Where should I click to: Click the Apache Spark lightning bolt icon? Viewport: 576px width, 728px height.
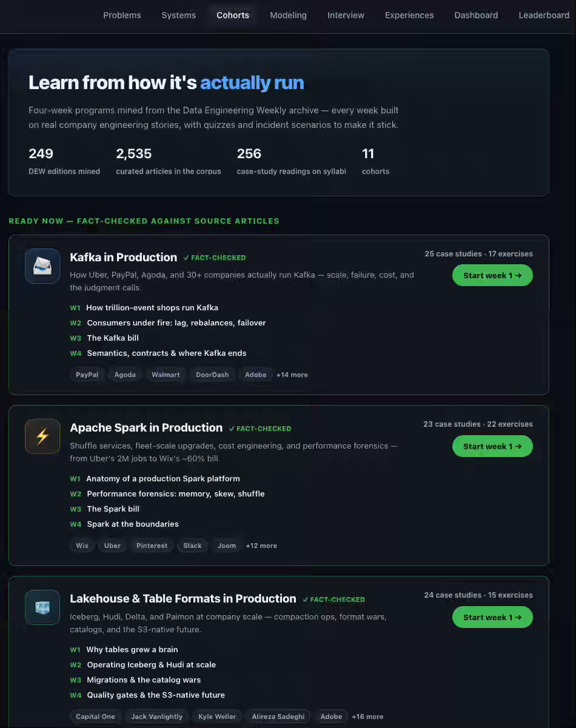click(x=42, y=436)
